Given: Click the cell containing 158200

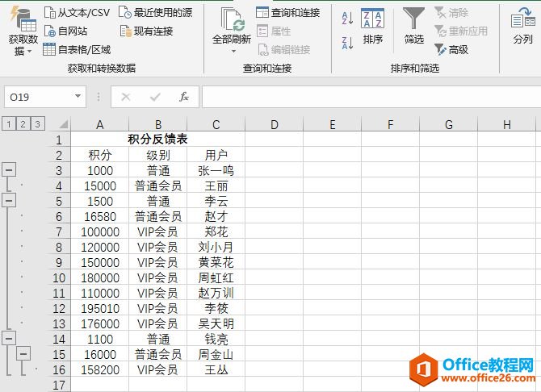Looking at the screenshot, I should [99, 370].
